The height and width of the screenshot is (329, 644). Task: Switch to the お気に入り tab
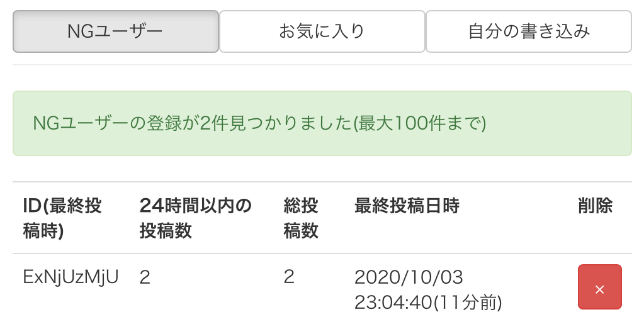pyautogui.click(x=322, y=31)
